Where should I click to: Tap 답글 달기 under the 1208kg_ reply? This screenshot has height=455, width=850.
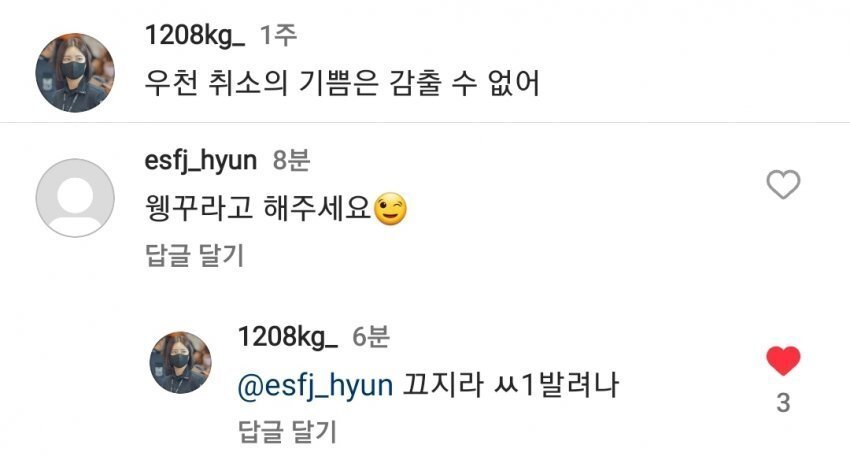tap(287, 431)
